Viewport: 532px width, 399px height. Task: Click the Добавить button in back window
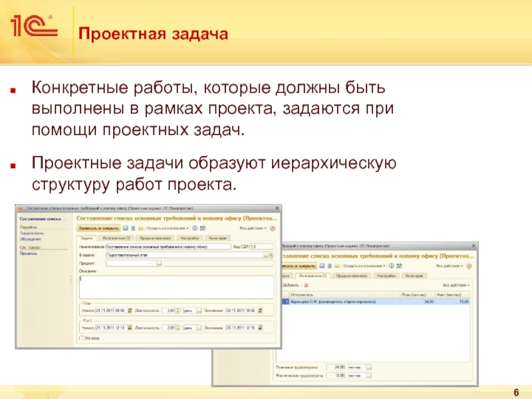[291, 285]
